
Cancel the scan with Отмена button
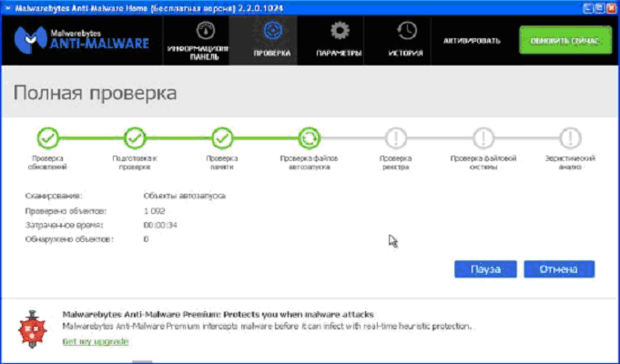pyautogui.click(x=559, y=269)
